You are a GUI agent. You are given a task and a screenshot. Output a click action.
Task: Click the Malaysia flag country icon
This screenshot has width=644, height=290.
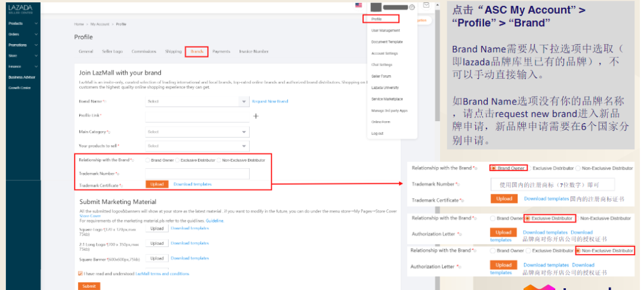(x=358, y=5)
